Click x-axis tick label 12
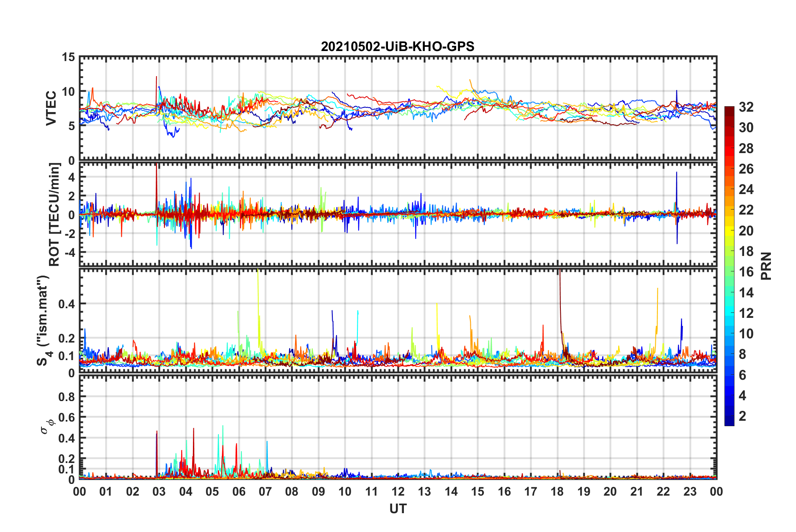The width and height of the screenshot is (796, 532). 398,491
